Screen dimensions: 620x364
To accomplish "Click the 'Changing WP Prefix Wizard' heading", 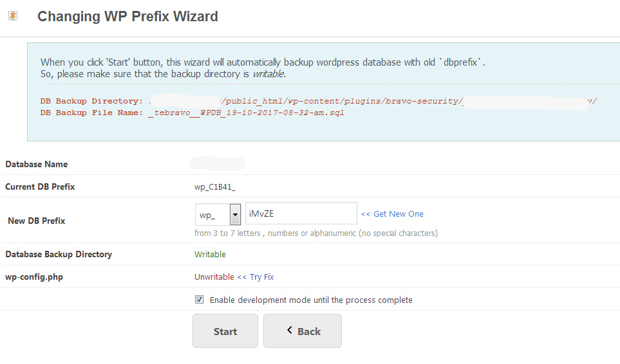I will 127,17.
